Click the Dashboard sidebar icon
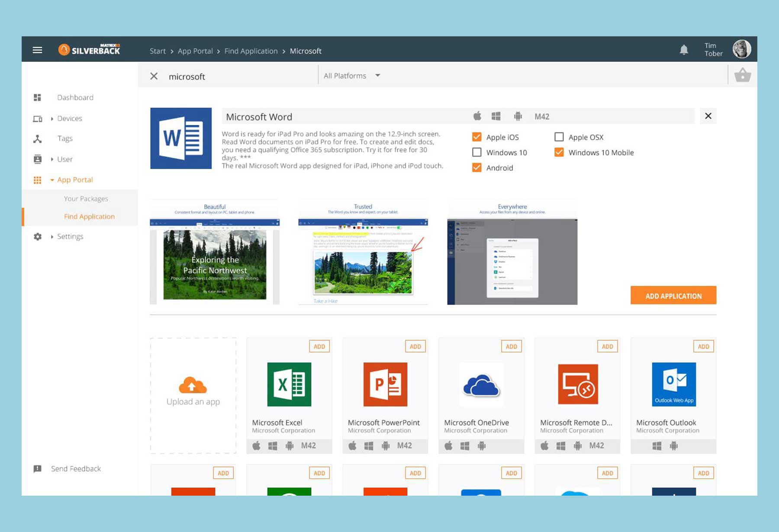This screenshot has height=532, width=779. coord(37,97)
